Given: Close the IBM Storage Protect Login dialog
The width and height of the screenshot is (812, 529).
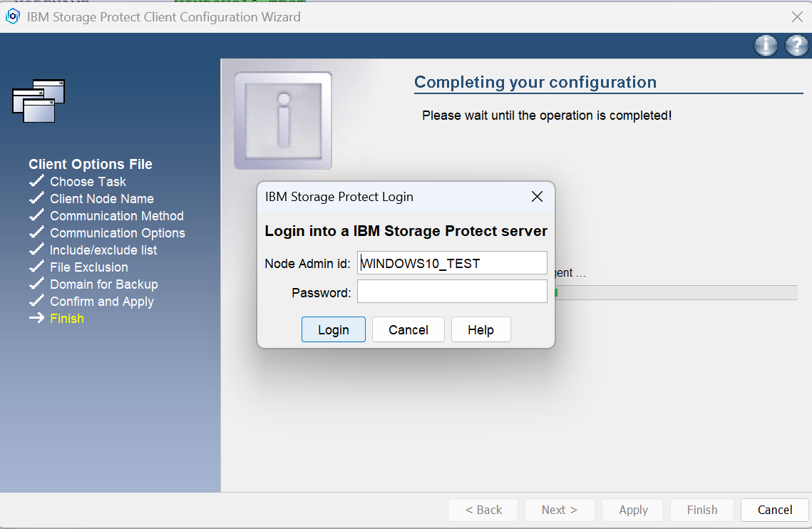Looking at the screenshot, I should 537,197.
